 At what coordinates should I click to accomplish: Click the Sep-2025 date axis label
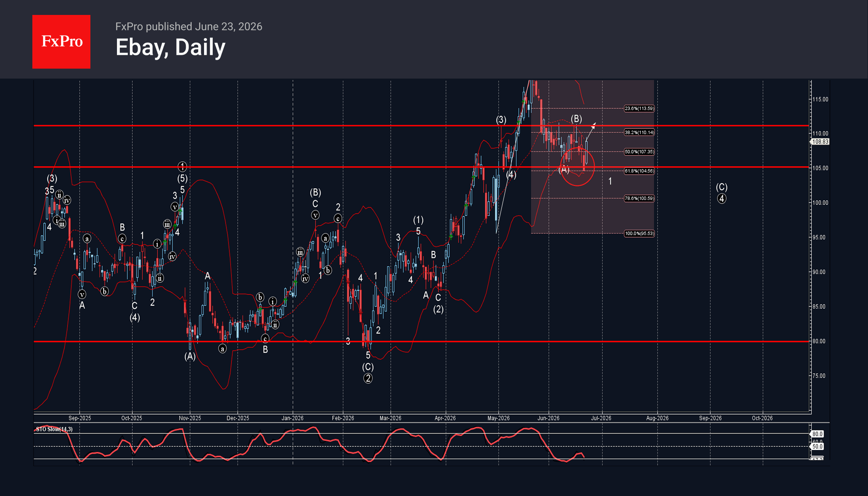pos(80,418)
